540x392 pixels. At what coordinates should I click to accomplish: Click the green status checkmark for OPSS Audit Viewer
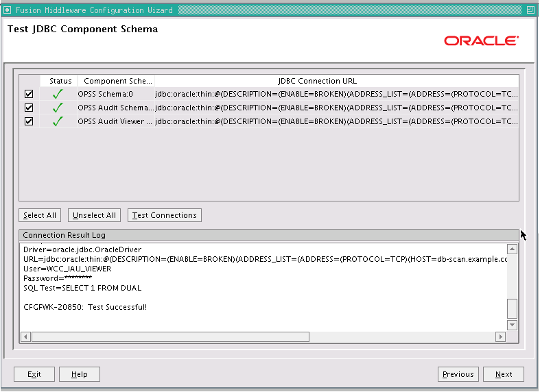click(x=58, y=121)
